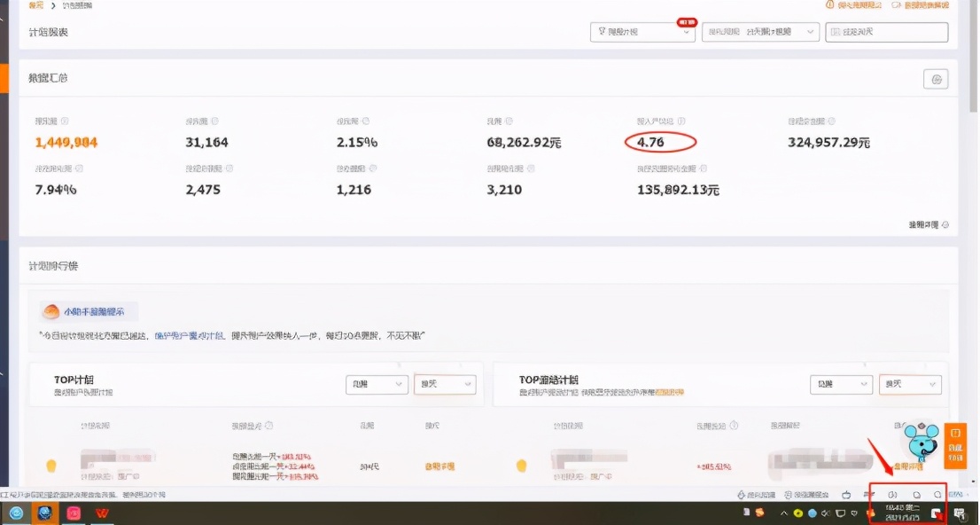Open the taskbar clock and date
The width and height of the screenshot is (980, 525).
(x=903, y=513)
